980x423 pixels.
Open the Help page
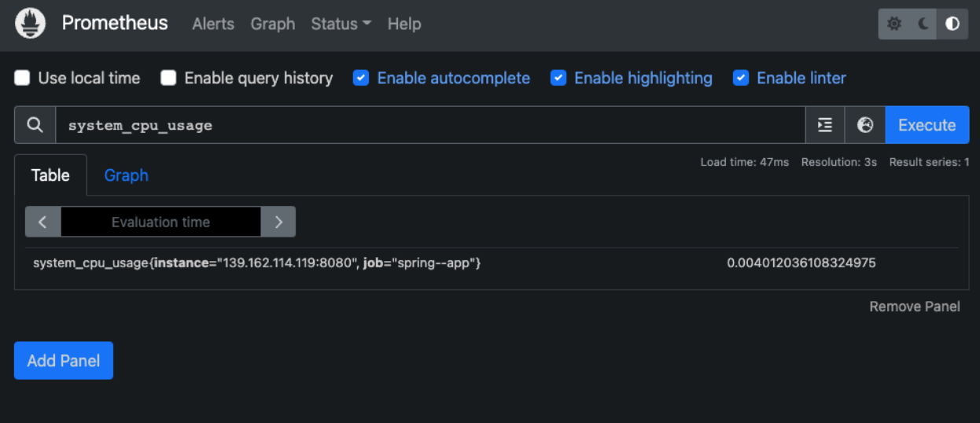tap(404, 24)
